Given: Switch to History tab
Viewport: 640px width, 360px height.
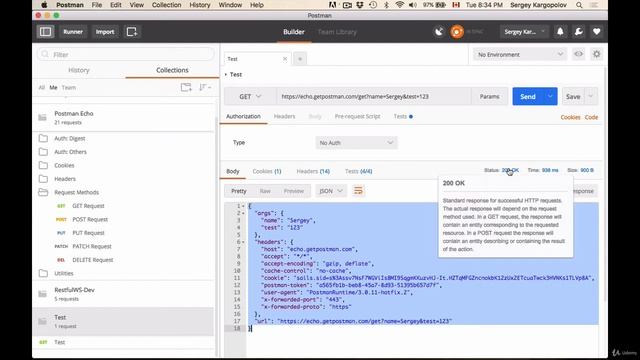Looking at the screenshot, I should point(79,70).
